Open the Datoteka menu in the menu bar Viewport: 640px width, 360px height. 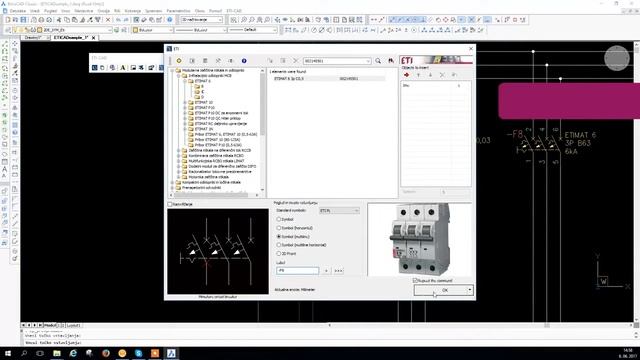pos(18,11)
